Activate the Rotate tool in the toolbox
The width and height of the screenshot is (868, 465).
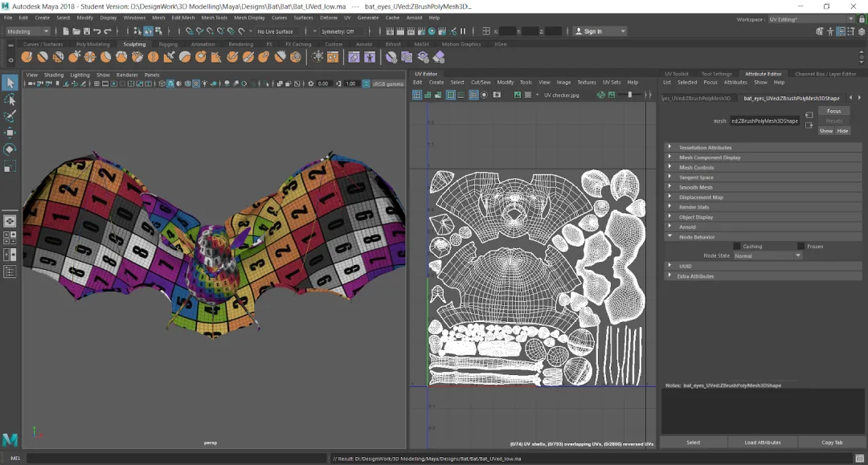click(10, 149)
